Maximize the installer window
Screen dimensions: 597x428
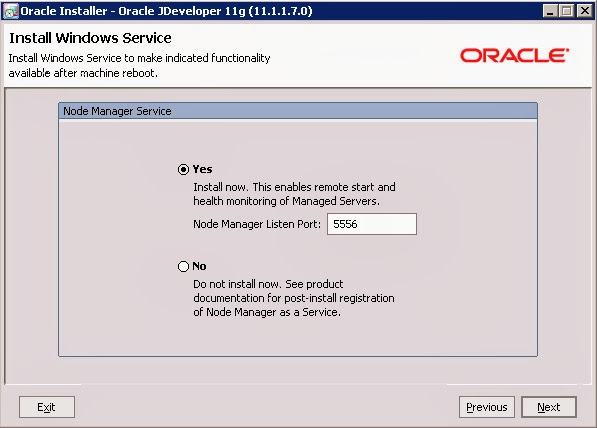pyautogui.click(x=567, y=11)
